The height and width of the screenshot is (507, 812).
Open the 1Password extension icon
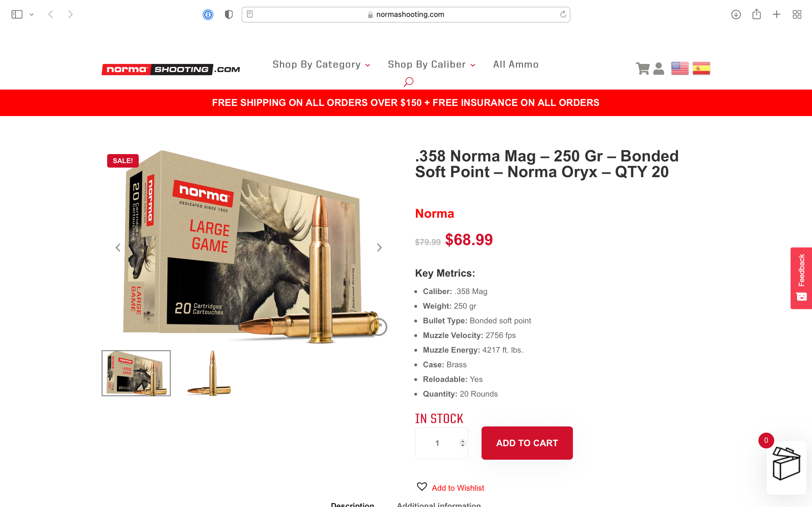[x=208, y=14]
